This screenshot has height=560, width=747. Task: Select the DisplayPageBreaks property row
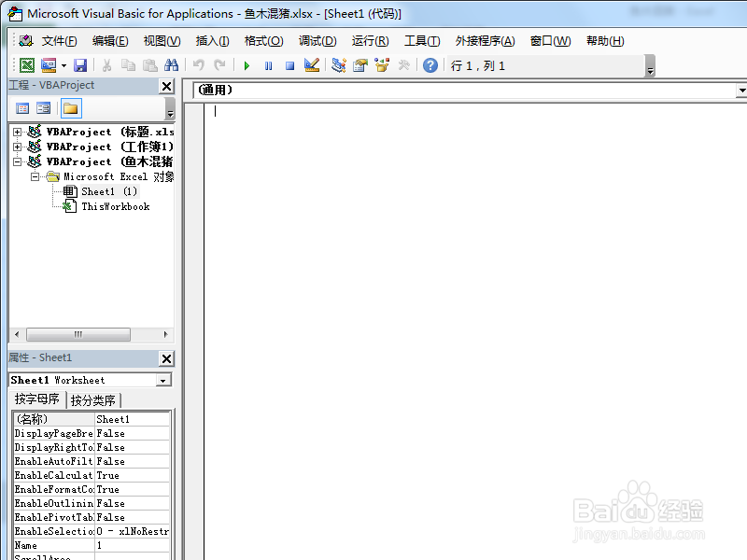[92, 433]
